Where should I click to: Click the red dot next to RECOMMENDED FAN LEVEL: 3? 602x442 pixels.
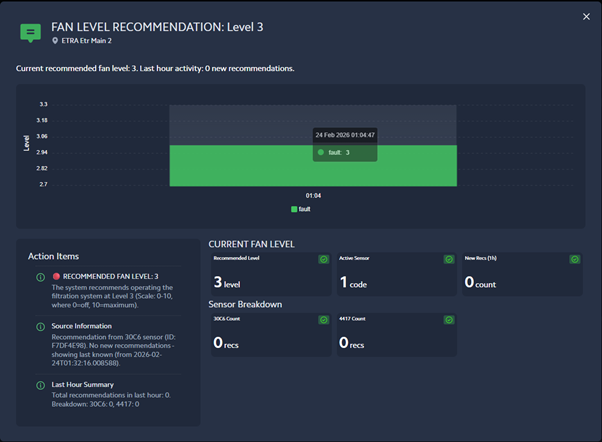click(x=56, y=276)
